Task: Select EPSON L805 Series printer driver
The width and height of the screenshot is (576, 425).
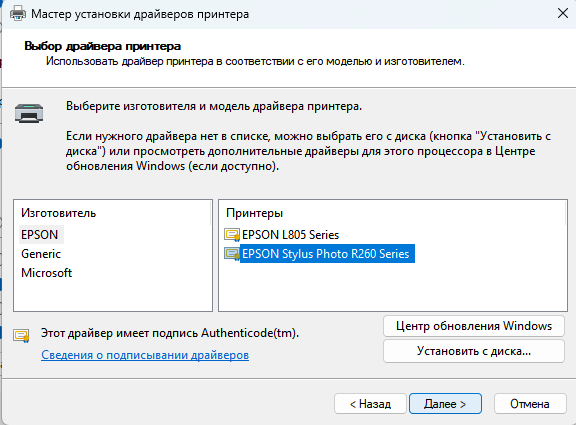Action: (290, 235)
